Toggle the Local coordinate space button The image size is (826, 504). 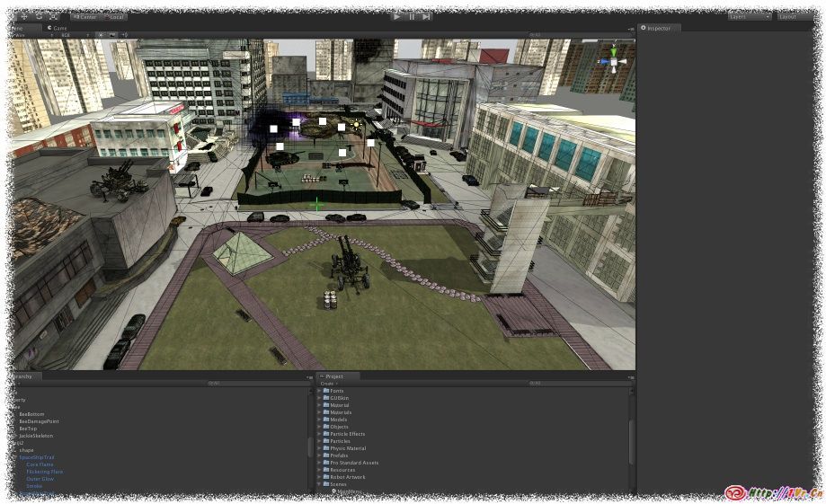114,16
